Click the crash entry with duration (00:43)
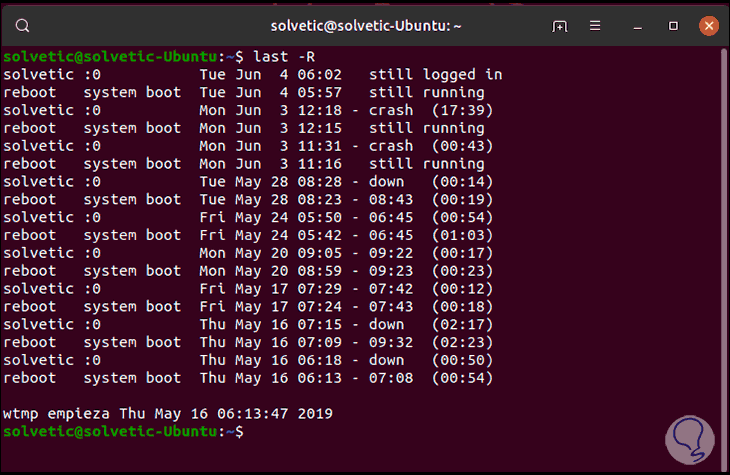730x475 pixels. 248,146
